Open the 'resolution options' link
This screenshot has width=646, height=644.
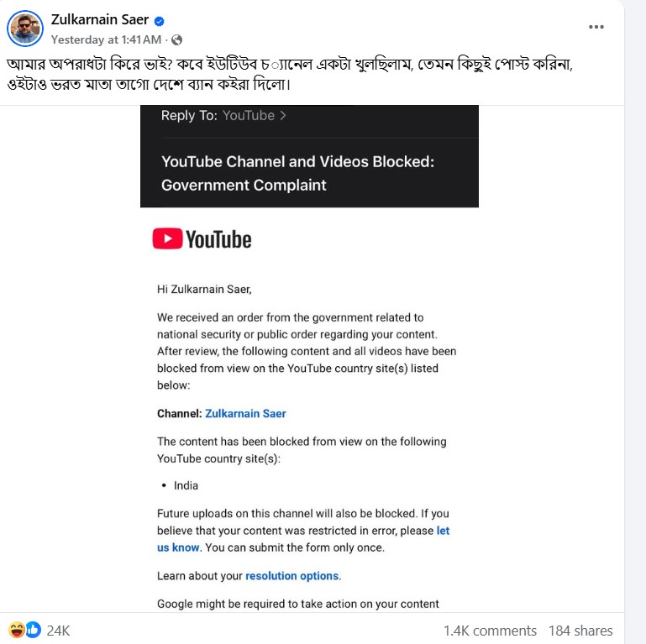click(x=292, y=576)
